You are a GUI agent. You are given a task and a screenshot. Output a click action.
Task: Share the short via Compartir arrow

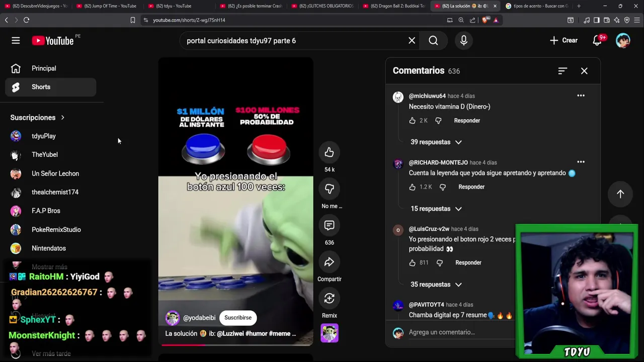coord(329,262)
